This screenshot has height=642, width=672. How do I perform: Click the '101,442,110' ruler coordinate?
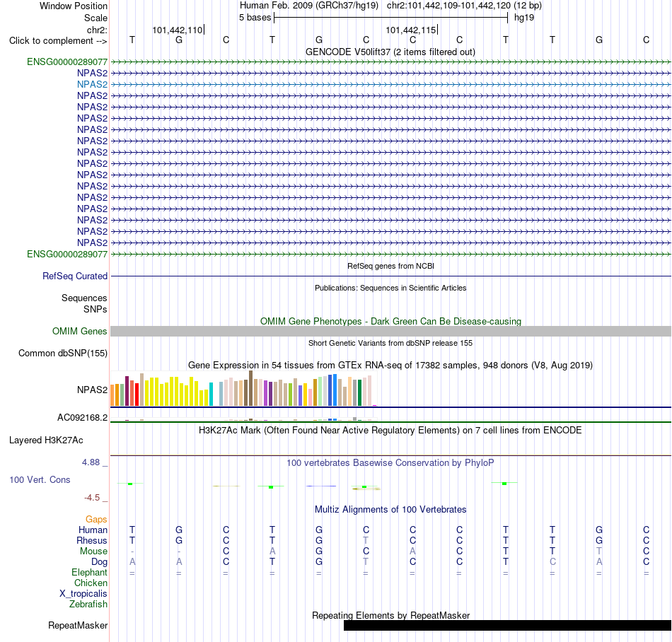(178, 30)
